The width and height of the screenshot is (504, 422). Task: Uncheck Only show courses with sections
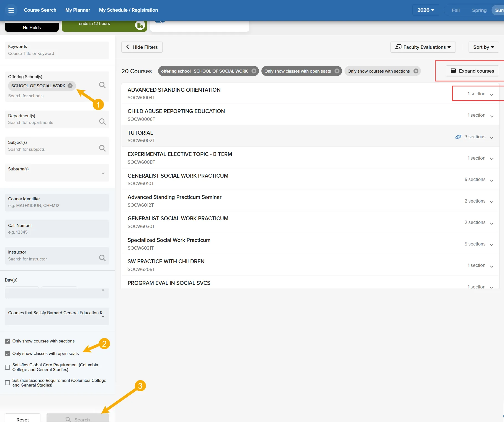pos(7,341)
